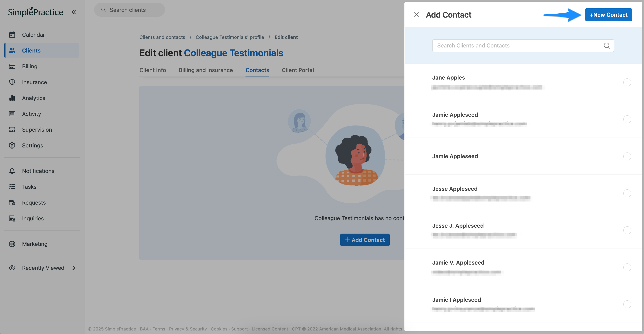
Task: Click Jane Apples contact name
Action: [x=448, y=78]
